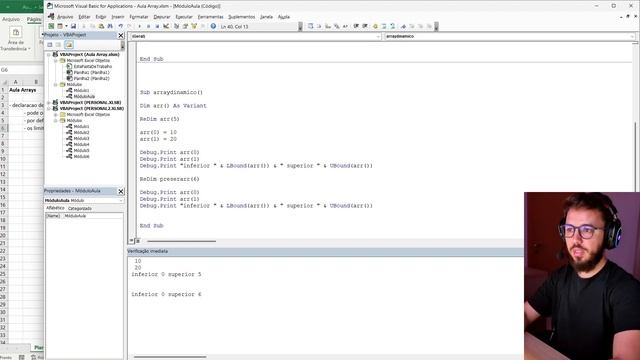Open the Properties Window via its toolbar icon
Image resolution: width=640 pixels, height=360 pixels.
pos(185,26)
